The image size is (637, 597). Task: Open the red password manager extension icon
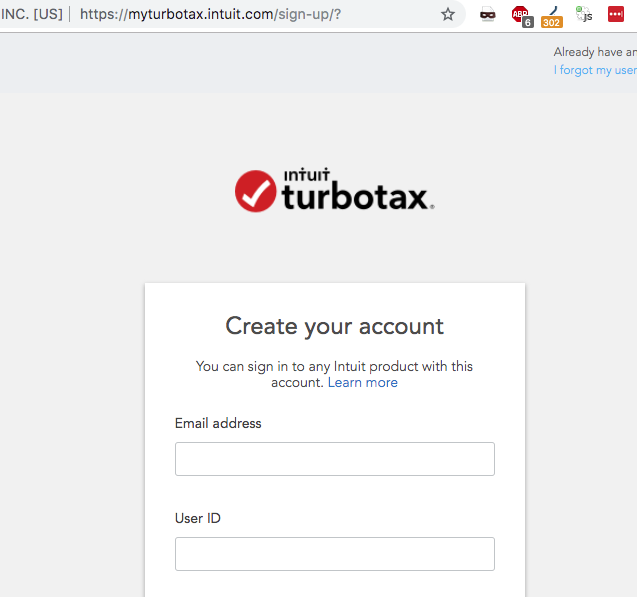(x=615, y=14)
